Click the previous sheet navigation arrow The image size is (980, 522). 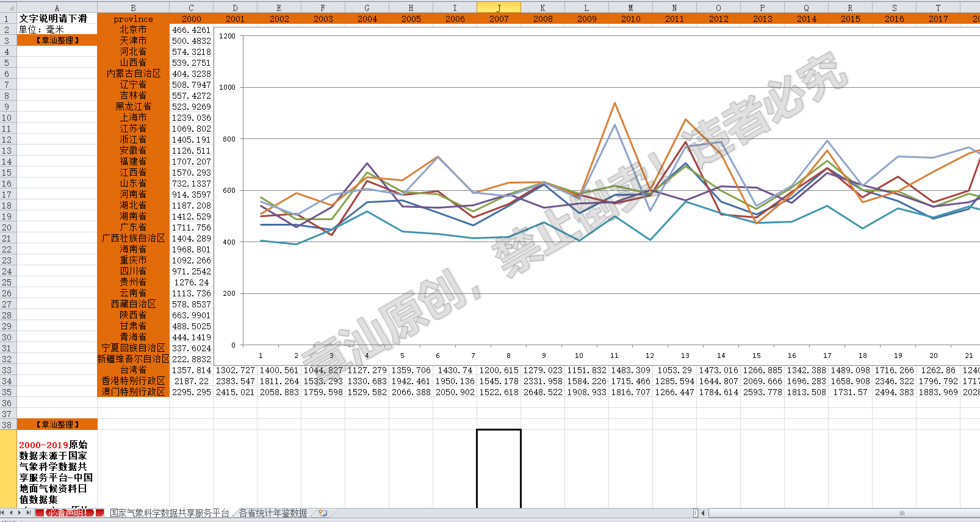11,513
